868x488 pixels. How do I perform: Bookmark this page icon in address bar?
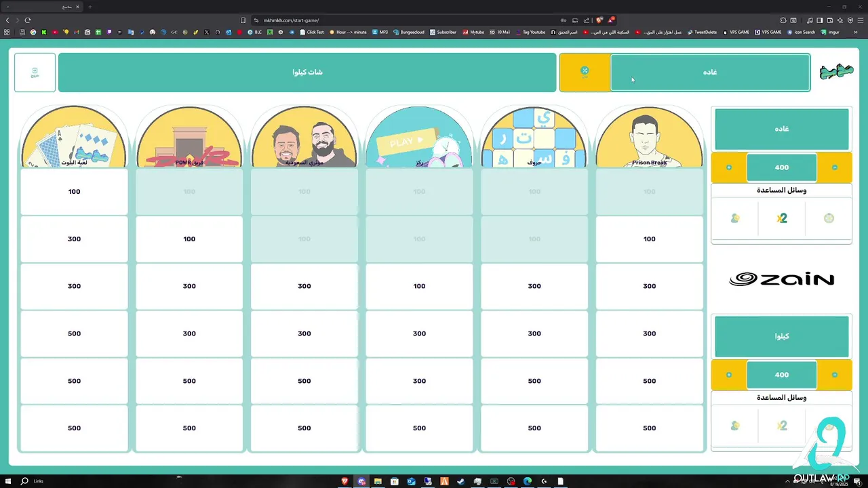[x=243, y=20]
